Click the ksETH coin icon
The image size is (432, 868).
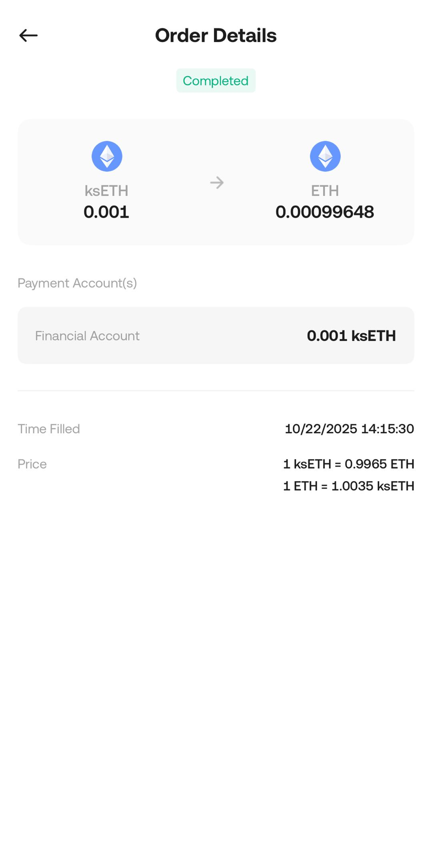coord(107,156)
